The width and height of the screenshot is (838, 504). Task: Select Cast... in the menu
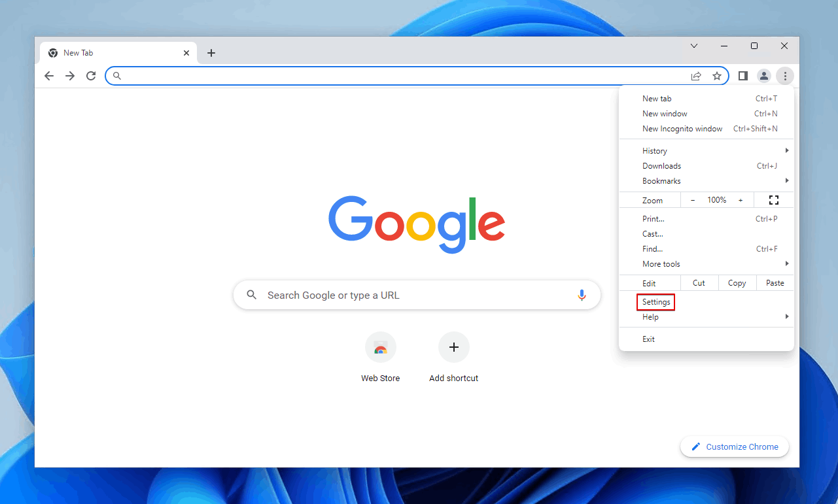[x=707, y=234]
